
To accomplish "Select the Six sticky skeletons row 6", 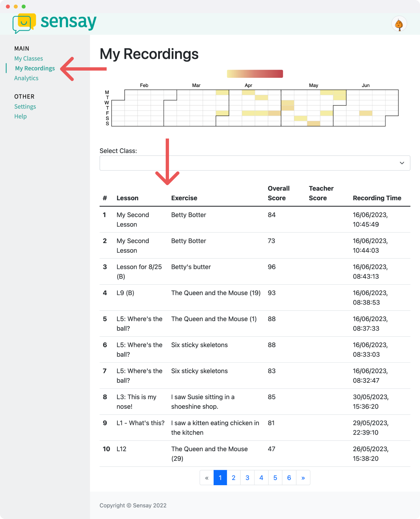I will point(199,345).
